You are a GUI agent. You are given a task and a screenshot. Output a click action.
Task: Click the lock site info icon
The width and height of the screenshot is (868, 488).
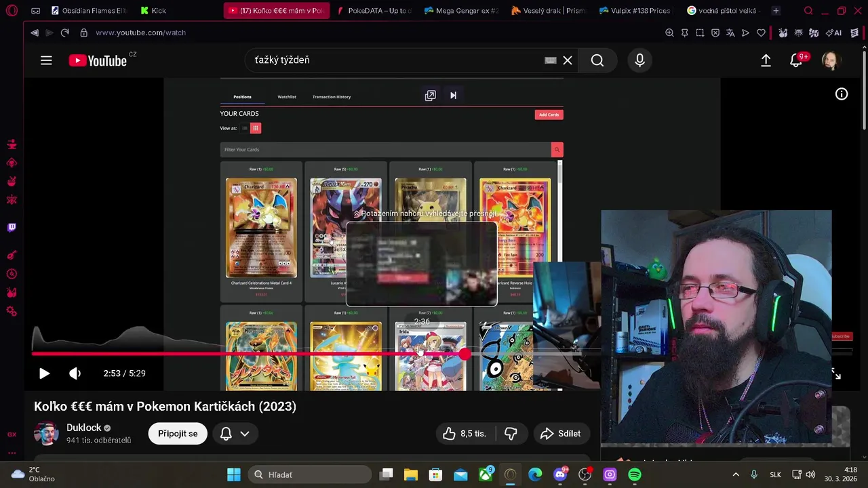(84, 33)
